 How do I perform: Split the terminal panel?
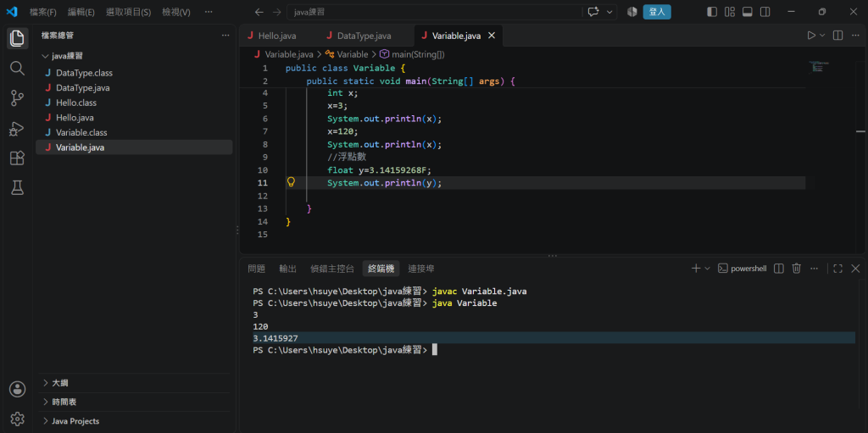pos(778,269)
